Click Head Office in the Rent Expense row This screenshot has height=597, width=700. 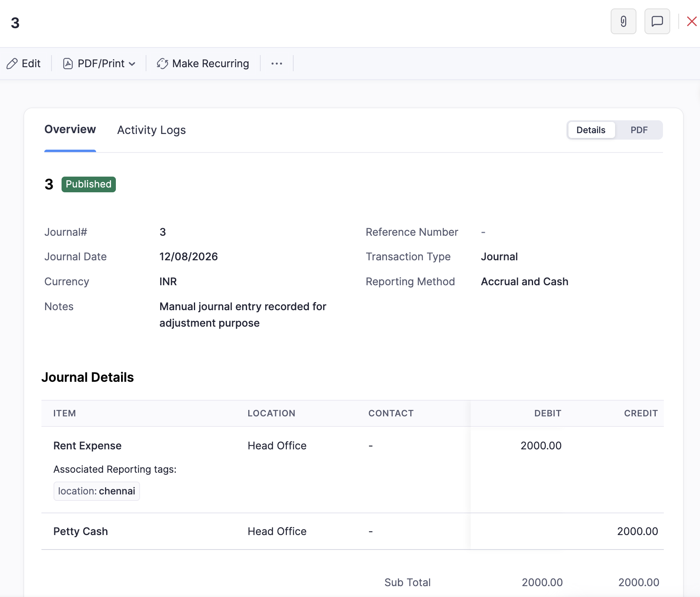click(277, 446)
